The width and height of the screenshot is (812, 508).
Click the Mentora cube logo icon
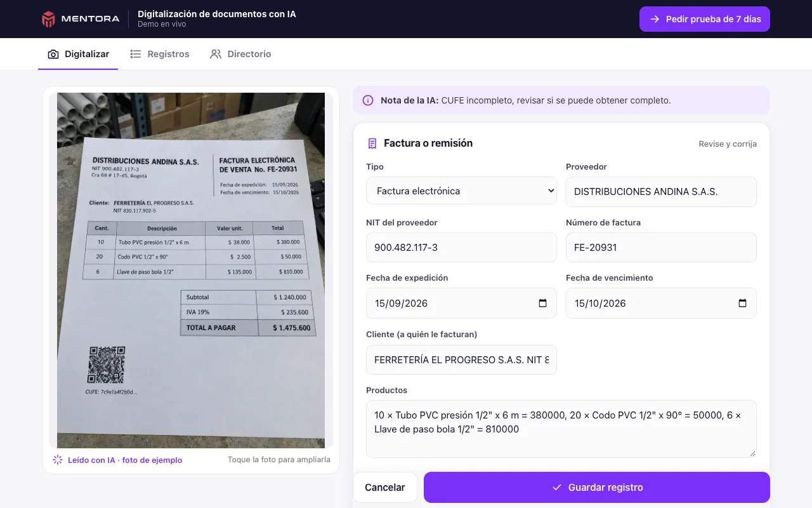pos(49,19)
